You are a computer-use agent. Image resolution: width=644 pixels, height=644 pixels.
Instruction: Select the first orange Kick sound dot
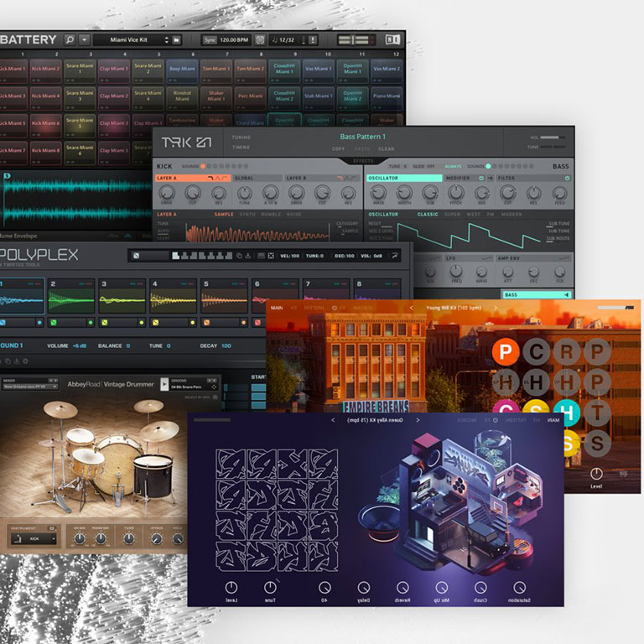pos(202,166)
